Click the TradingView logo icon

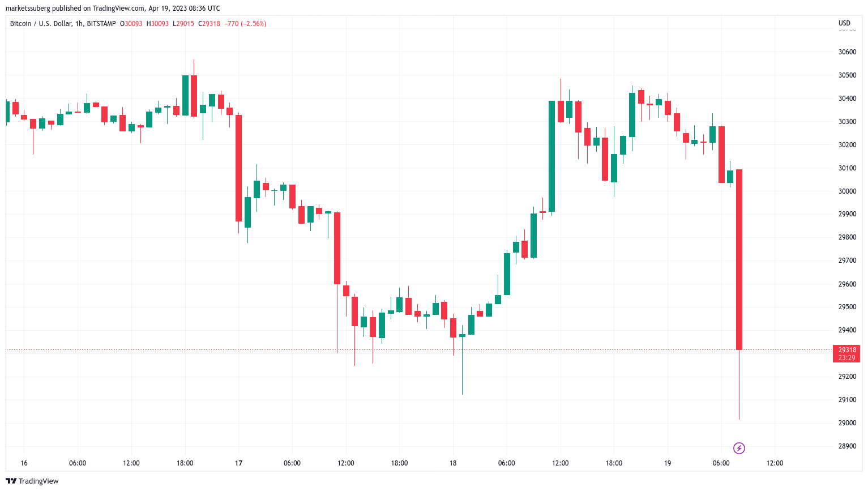tap(11, 481)
